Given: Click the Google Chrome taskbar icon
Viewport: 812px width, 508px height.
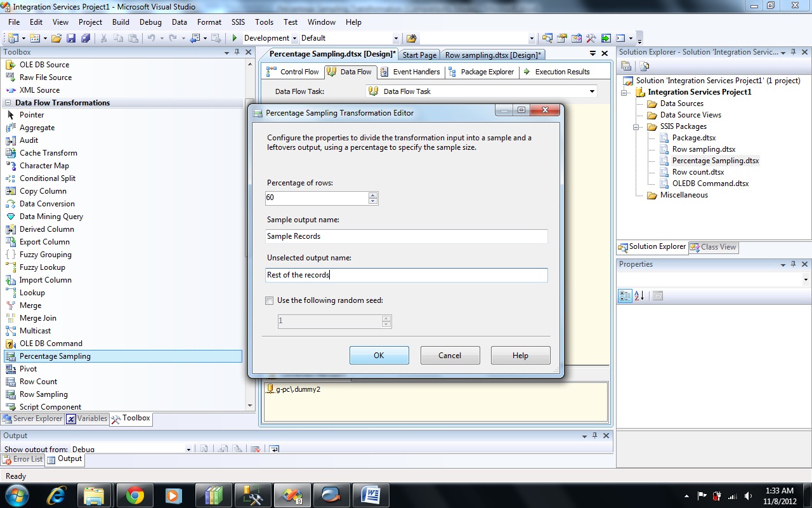Looking at the screenshot, I should tap(134, 495).
